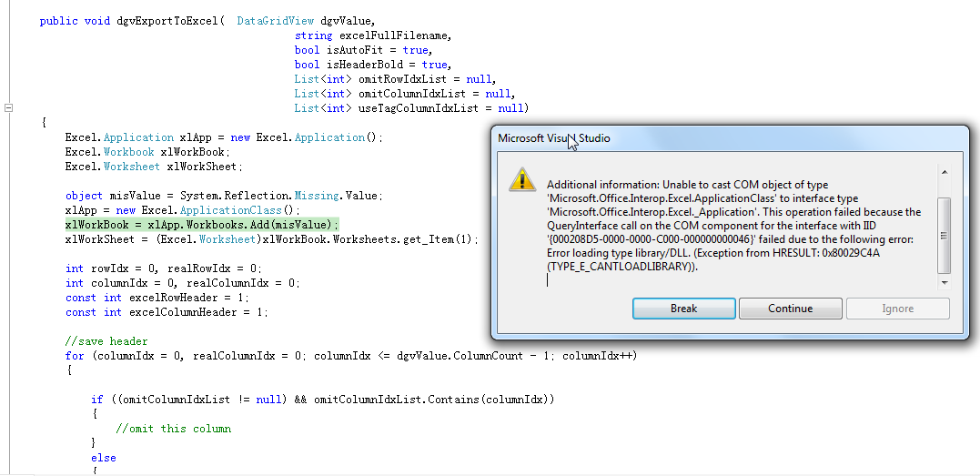Image resolution: width=980 pixels, height=476 pixels.
Task: Click the 'Excel.Workbook xlWorkBook' declaration
Action: (x=148, y=152)
